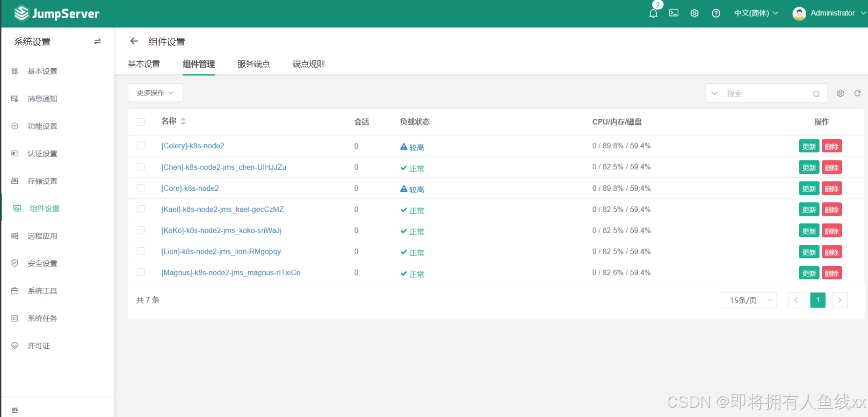The width and height of the screenshot is (868, 417).
Task: Click 删除 for the [Celery]-k8s-node2 row
Action: [832, 146]
